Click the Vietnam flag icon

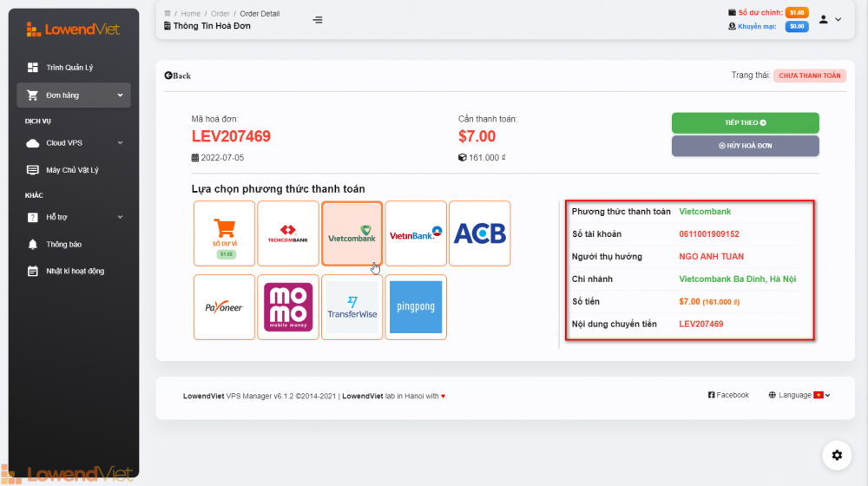pyautogui.click(x=819, y=395)
